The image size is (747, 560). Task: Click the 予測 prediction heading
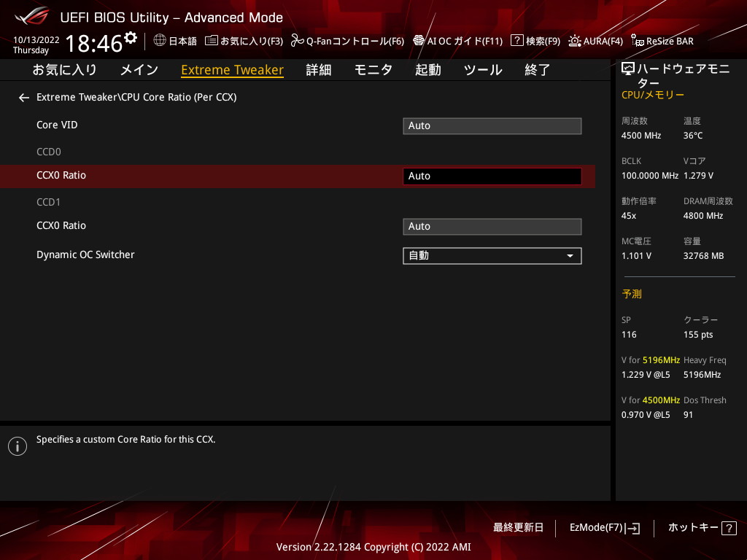[632, 294]
